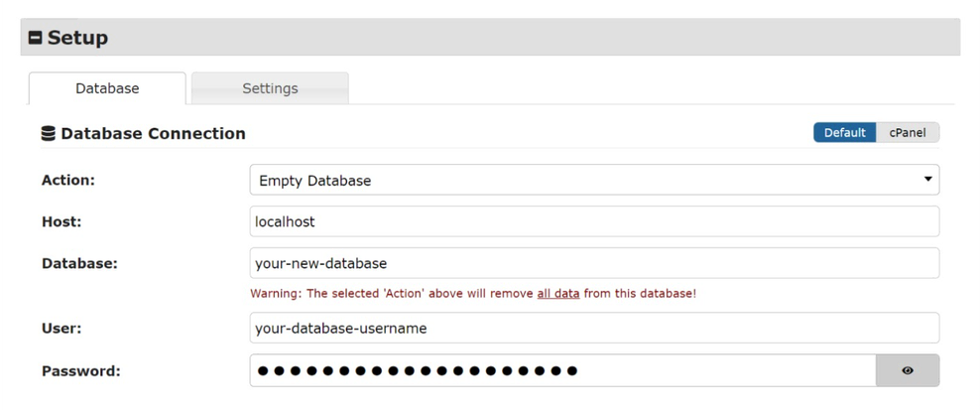This screenshot has height=415, width=980.
Task: Focus the Database name field
Action: pos(593,263)
